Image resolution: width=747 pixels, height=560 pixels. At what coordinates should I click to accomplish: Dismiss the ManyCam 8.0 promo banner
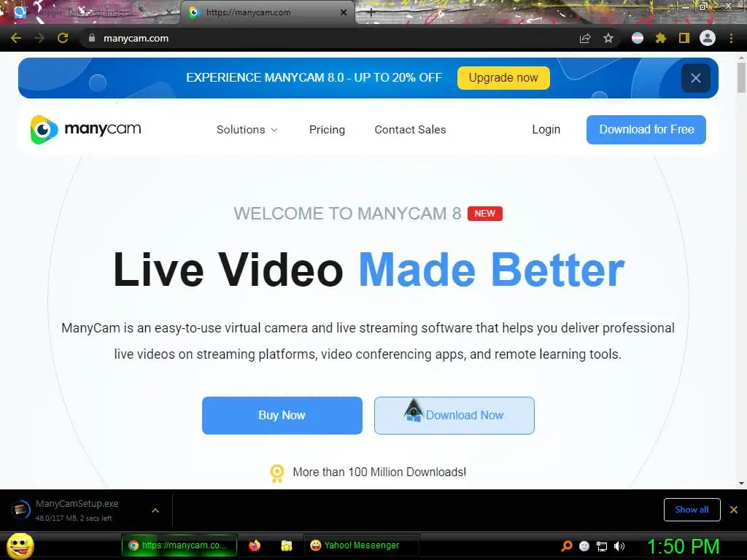(695, 78)
